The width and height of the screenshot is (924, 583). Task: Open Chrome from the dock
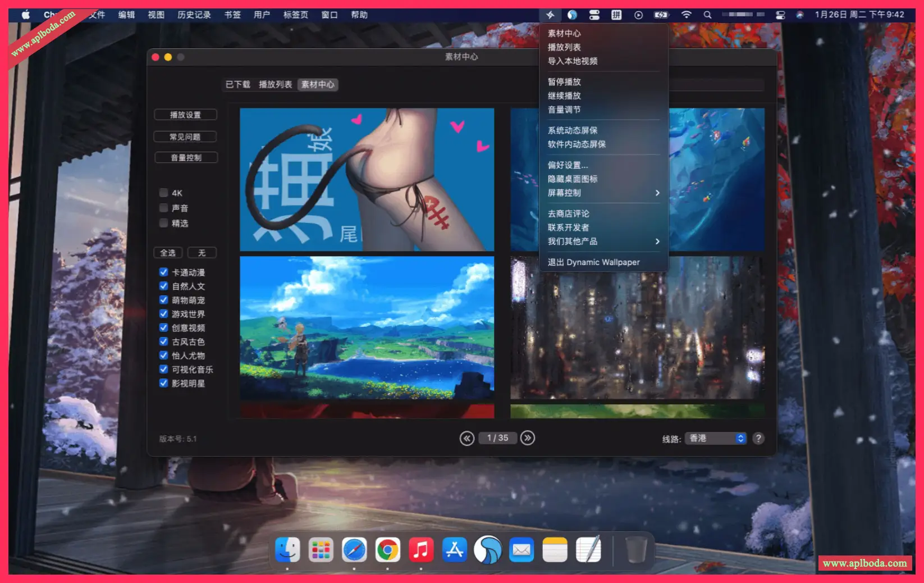pos(387,550)
